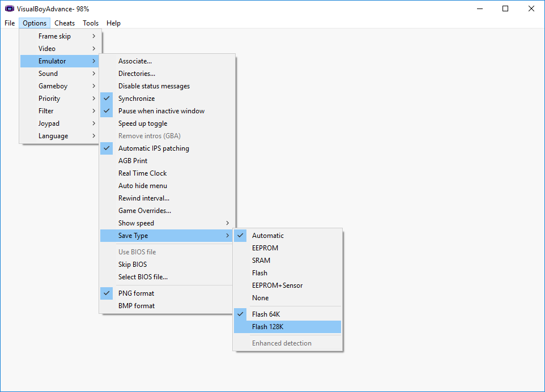
Task: Choose Flash 64K save size
Action: click(x=287, y=314)
